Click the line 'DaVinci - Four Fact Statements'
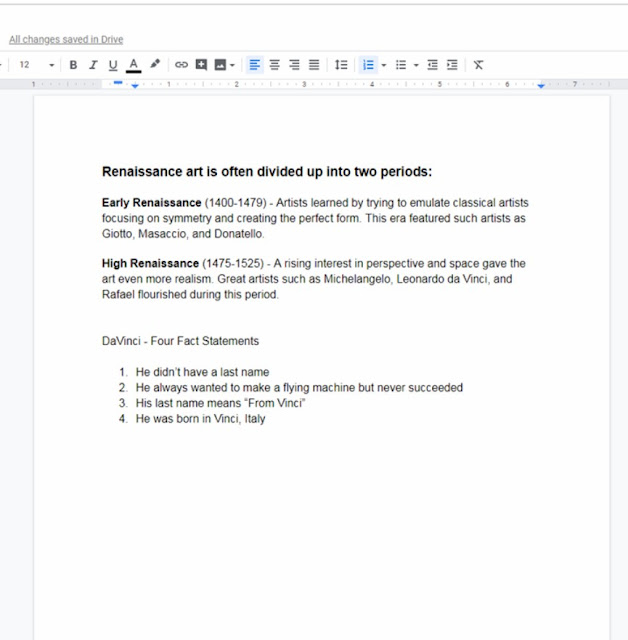 (x=180, y=341)
